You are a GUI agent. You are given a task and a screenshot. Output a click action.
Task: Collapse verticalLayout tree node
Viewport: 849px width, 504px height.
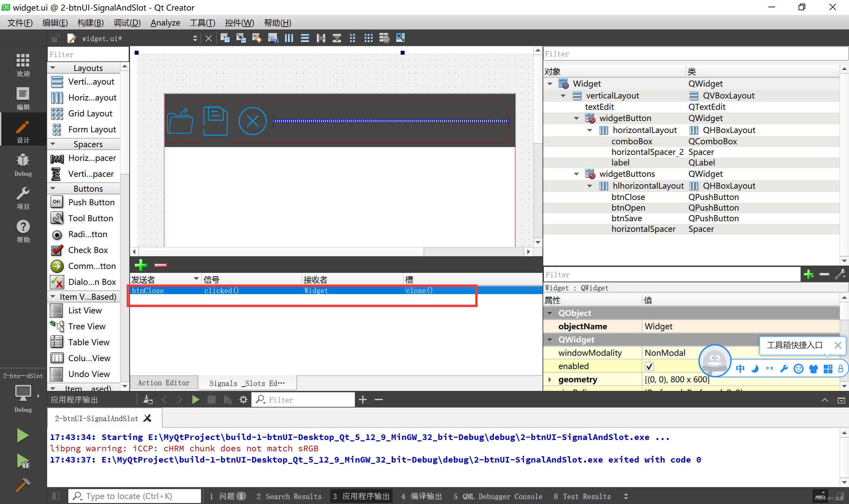[563, 96]
